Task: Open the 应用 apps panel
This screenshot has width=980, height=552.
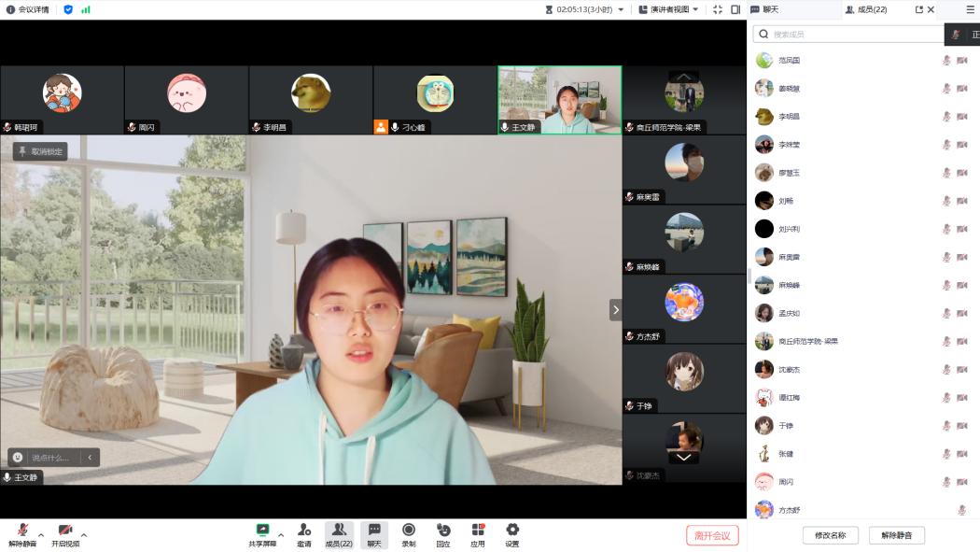Action: pos(478,531)
